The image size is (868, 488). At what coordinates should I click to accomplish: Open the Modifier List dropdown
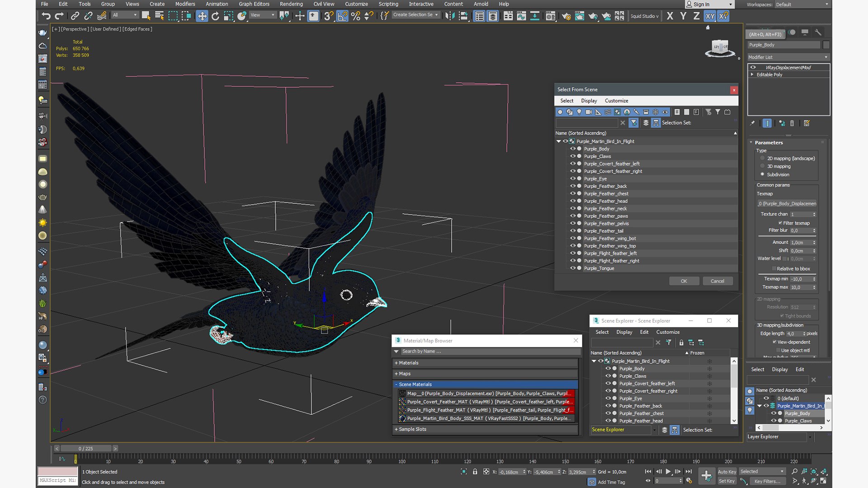click(788, 57)
